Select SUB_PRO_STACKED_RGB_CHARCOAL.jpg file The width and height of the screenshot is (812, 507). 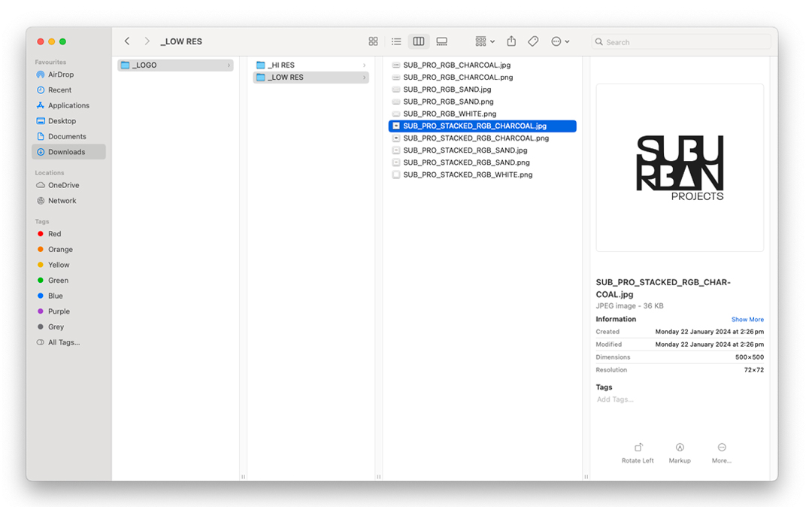[482, 126]
